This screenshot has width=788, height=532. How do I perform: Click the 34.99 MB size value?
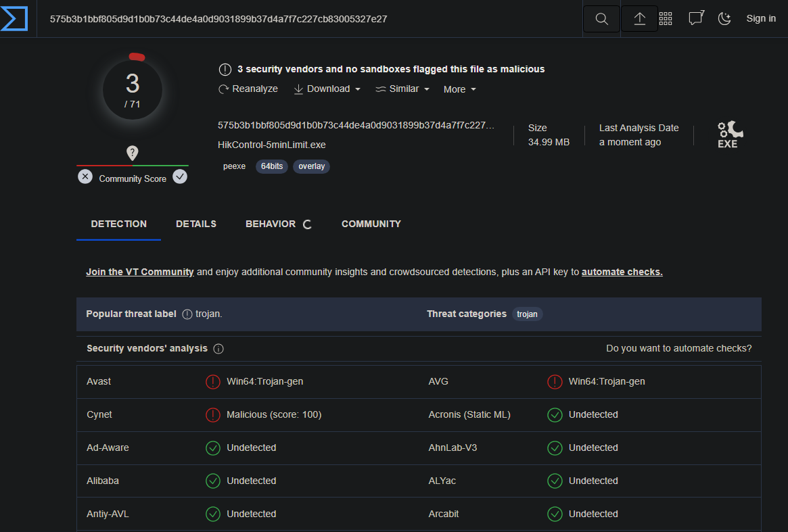549,142
